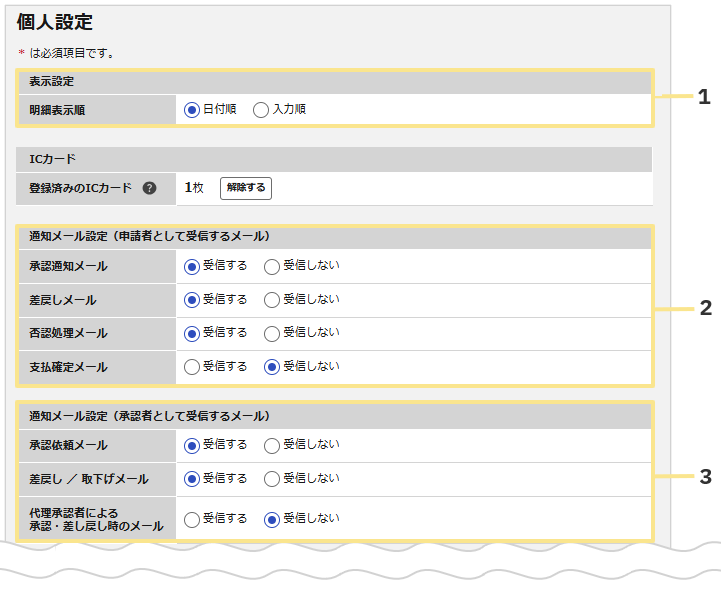Click the 登録済みのICカード label
Screen dimensions: 721x594
80,188
